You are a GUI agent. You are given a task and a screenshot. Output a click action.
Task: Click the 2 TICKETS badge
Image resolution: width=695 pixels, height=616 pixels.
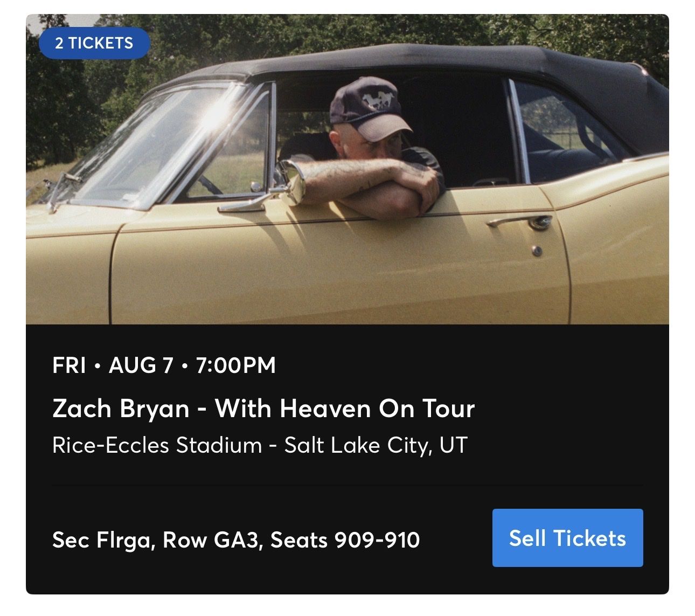click(x=94, y=43)
